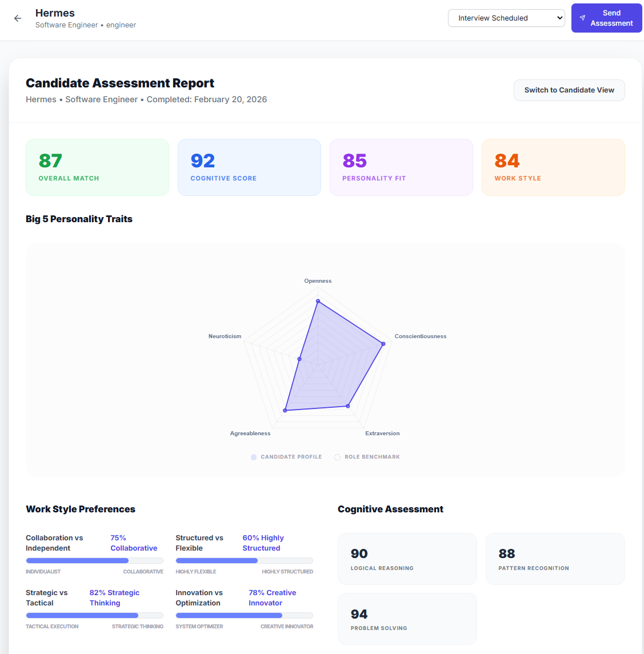Screen dimensions: 644x654
Task: Select the Problem Solving score card
Action: pos(407,619)
